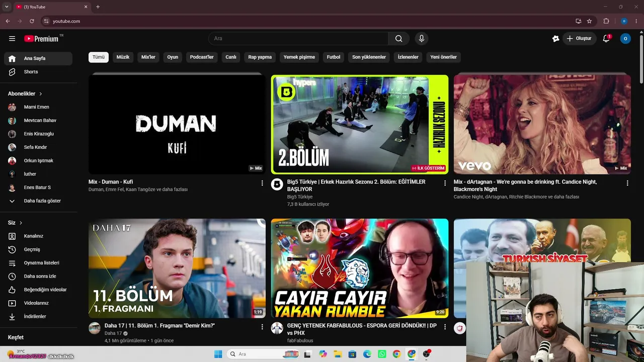Open options for the dArtagnan mix

point(627,183)
